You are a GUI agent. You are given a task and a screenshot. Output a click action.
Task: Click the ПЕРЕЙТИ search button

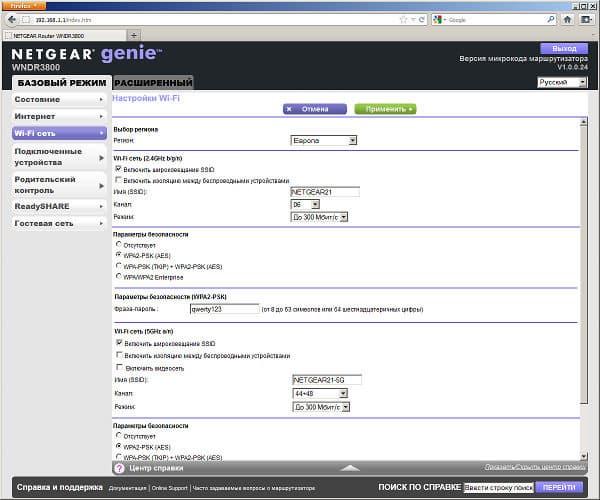(559, 487)
